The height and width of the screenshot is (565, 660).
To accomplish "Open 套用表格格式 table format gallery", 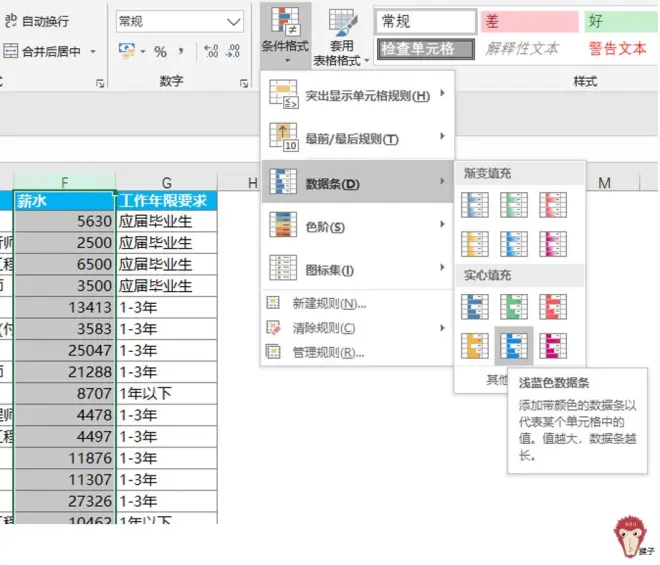I will click(341, 37).
